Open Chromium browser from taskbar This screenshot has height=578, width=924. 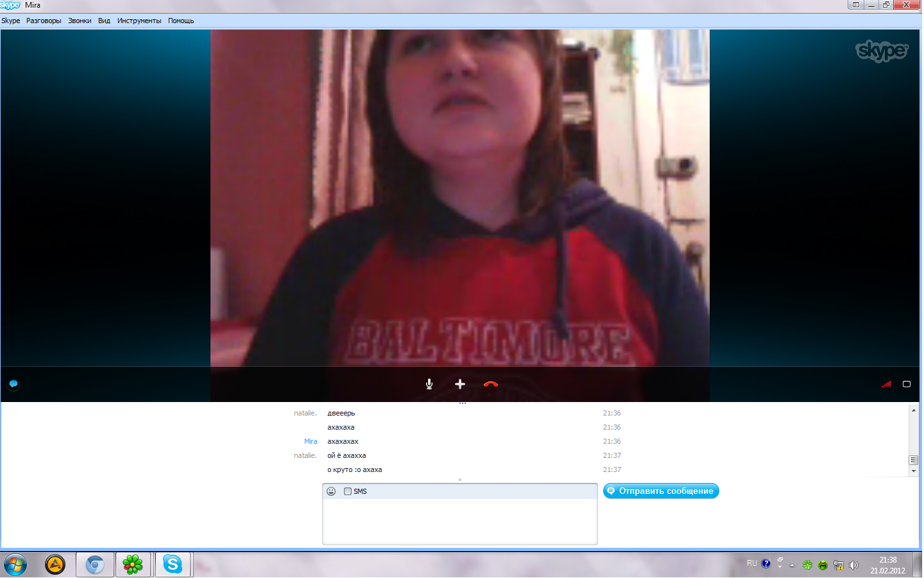tap(95, 565)
